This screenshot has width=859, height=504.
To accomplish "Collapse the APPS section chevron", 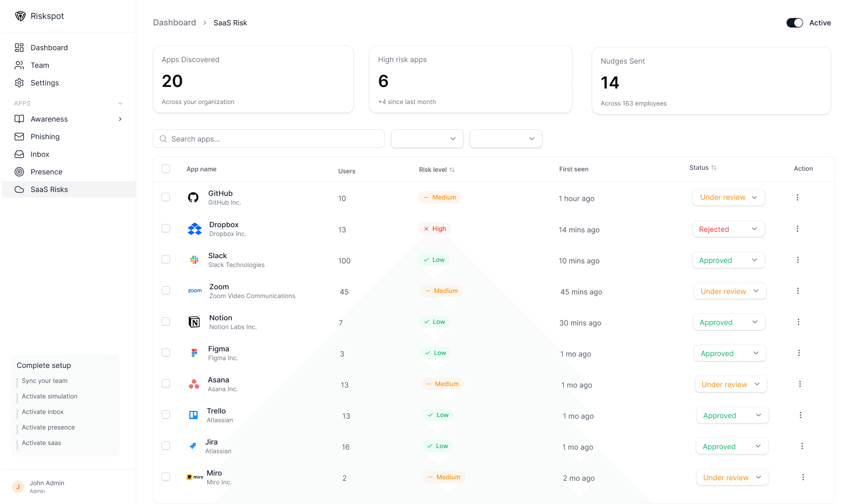I will tap(120, 103).
